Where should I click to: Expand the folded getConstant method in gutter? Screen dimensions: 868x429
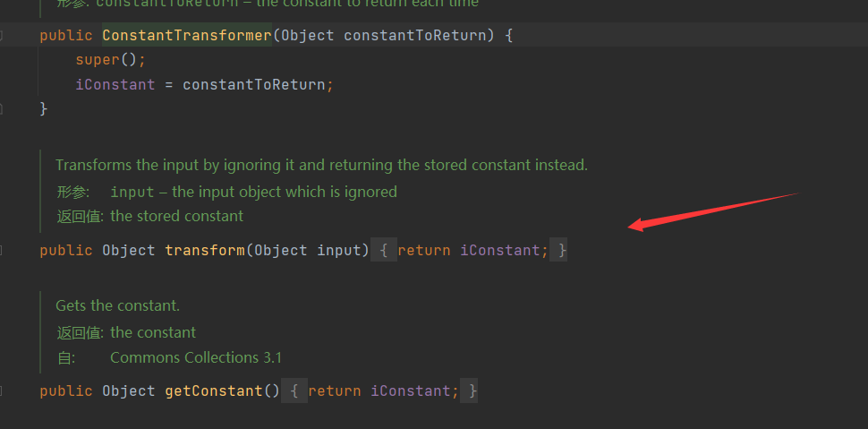tap(3, 391)
